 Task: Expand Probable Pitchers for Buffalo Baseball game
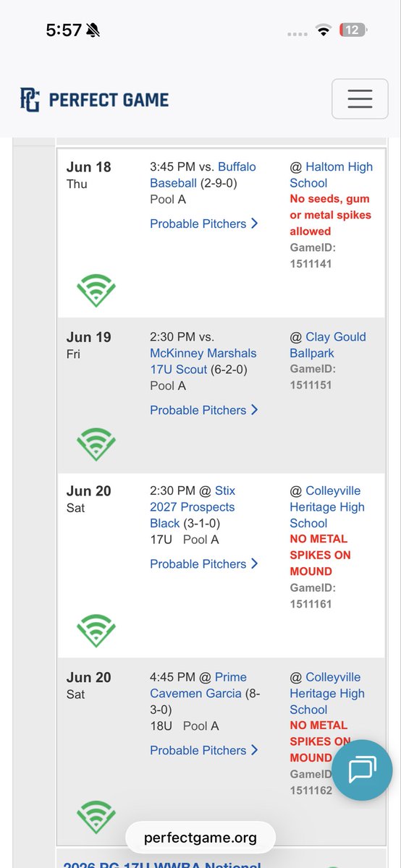pyautogui.click(x=204, y=224)
